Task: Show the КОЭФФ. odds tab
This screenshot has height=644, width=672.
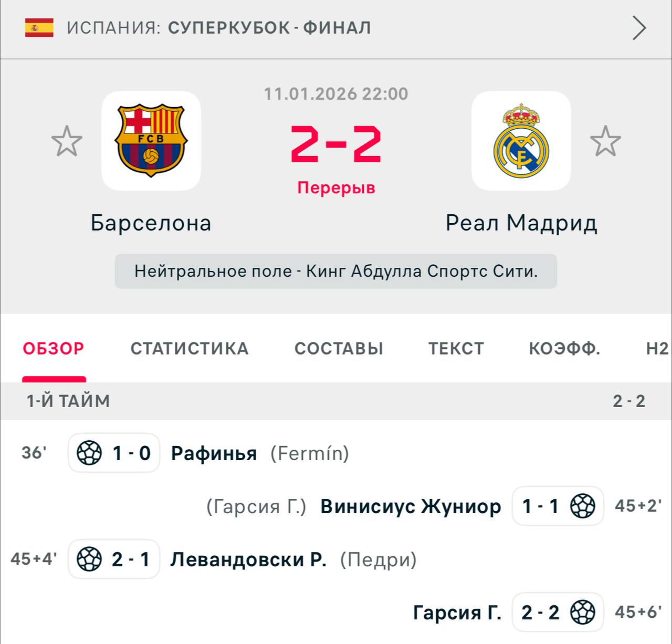Action: (564, 349)
